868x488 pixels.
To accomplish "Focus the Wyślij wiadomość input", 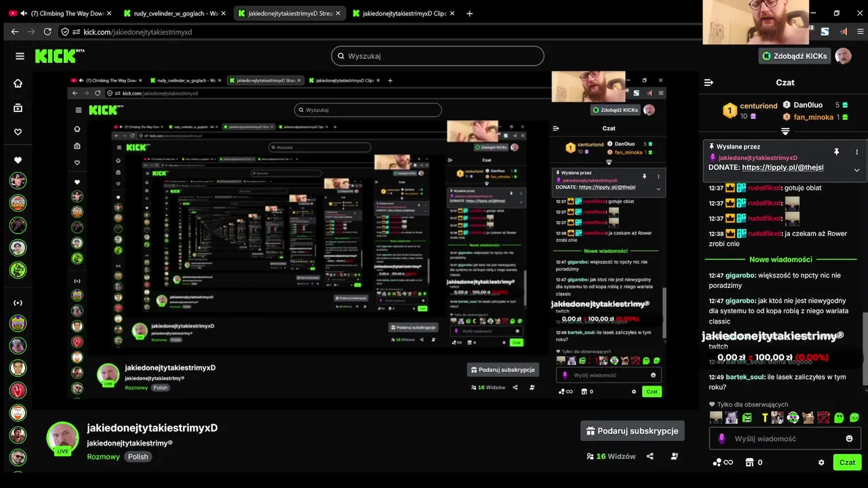I will [785, 439].
